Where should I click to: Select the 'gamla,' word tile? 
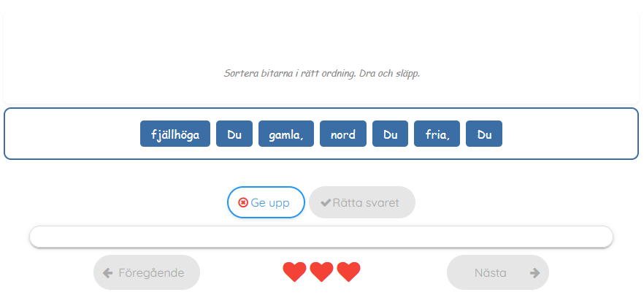286,134
